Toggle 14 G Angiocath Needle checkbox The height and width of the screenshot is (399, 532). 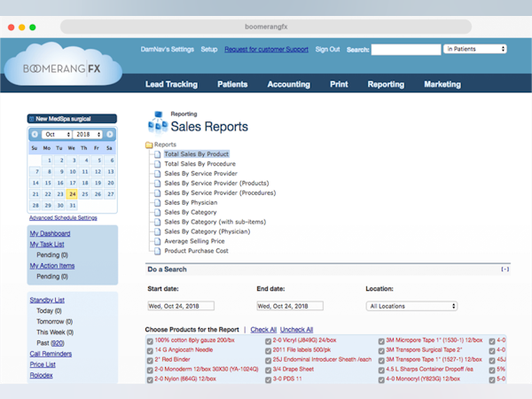point(150,350)
